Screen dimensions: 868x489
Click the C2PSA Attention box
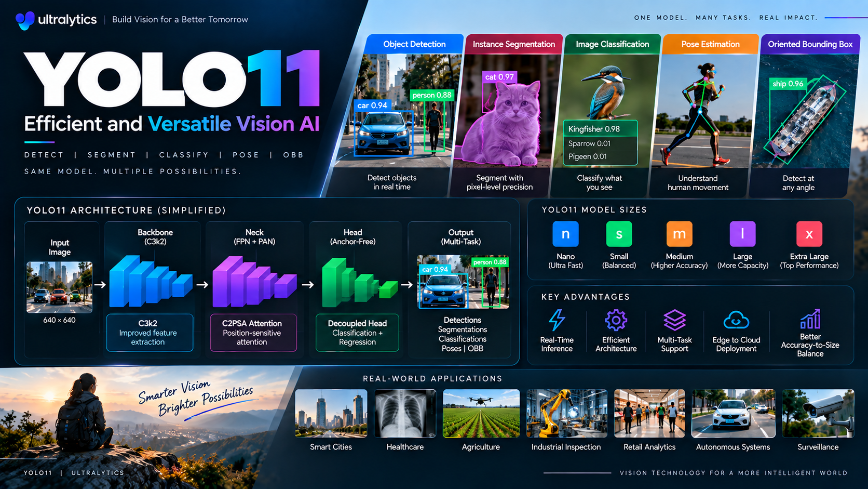253,333
